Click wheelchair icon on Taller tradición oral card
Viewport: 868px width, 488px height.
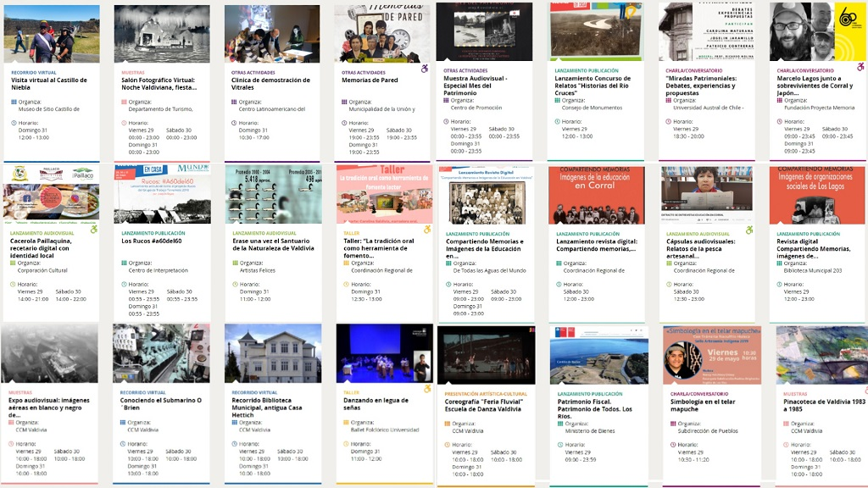click(x=427, y=229)
